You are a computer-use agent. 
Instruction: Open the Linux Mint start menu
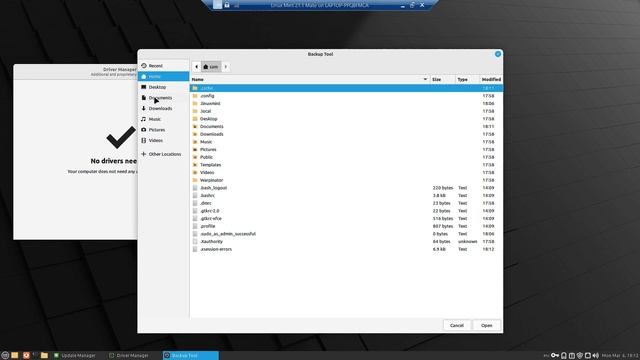click(x=5, y=356)
